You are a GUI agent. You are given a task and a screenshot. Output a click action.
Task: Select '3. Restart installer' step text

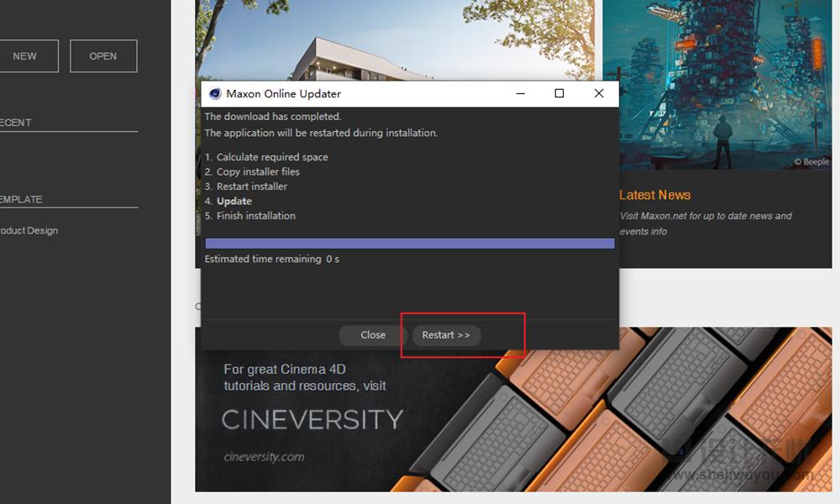point(246,186)
